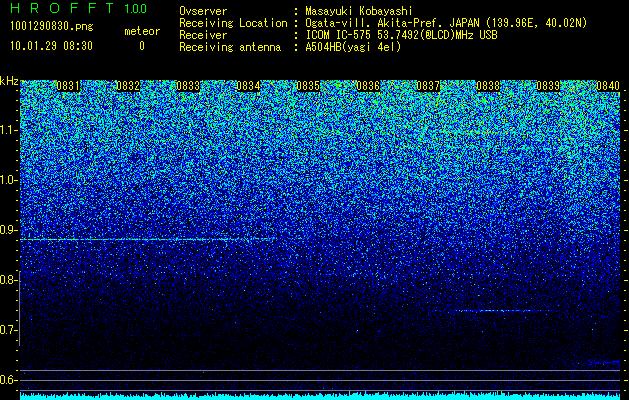
Task: Click the 0833 time marker
Action: click(188, 86)
